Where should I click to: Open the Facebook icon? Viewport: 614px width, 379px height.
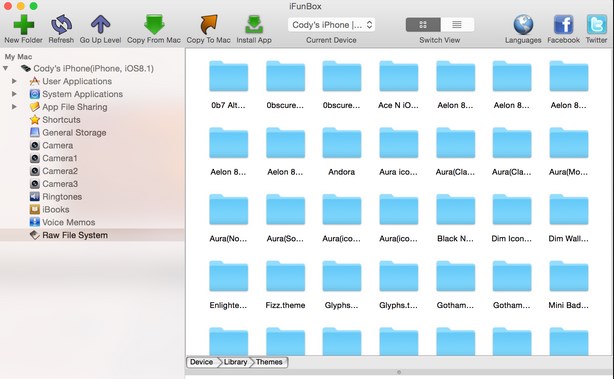[563, 25]
